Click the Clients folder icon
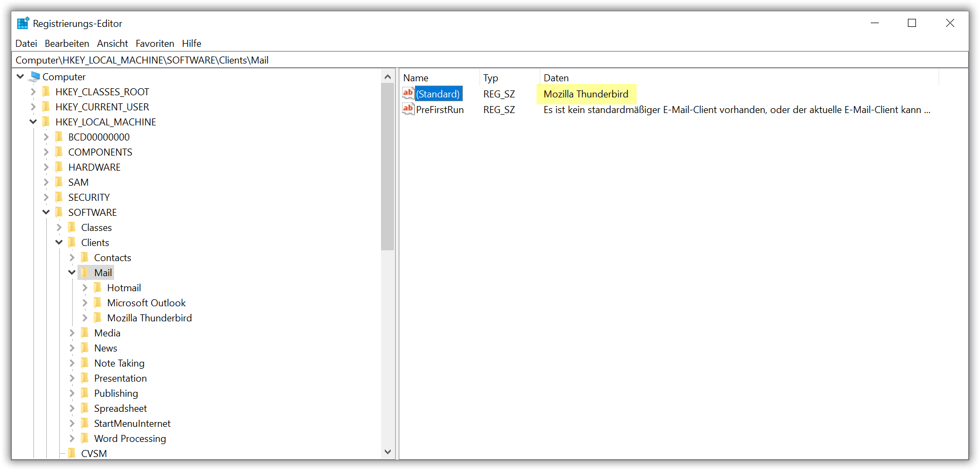This screenshot has width=980, height=471. [72, 242]
